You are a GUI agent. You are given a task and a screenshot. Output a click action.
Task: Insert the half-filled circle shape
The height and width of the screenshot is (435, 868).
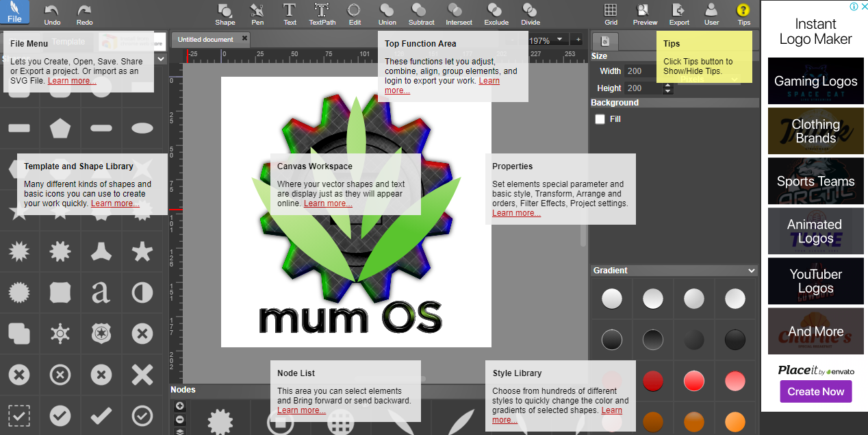click(x=142, y=293)
